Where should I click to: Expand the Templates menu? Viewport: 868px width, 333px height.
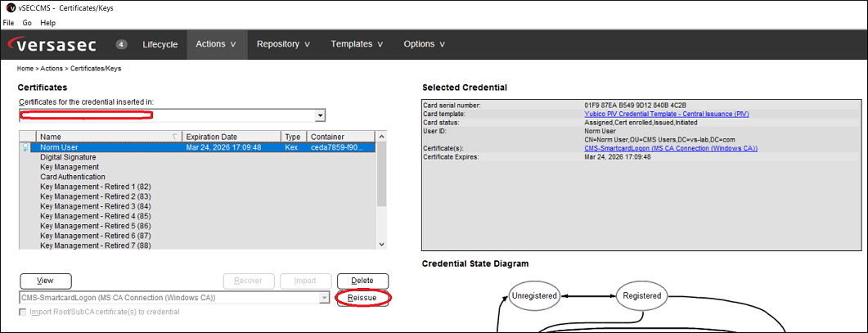357,44
